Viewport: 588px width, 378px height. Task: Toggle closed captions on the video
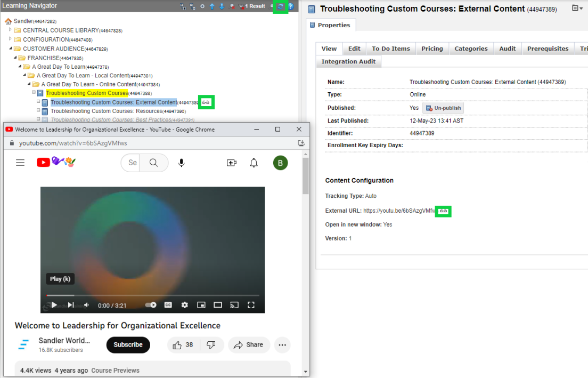(168, 305)
